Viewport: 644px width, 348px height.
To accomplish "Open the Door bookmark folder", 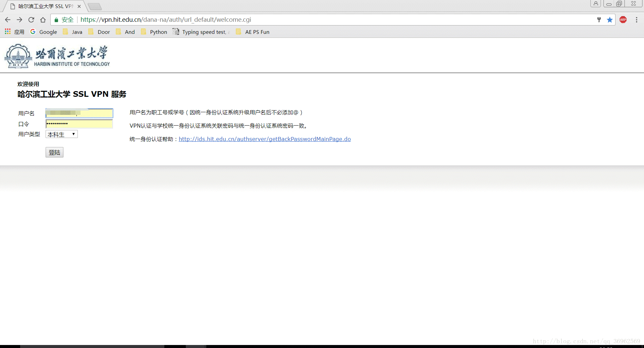I will (99, 32).
